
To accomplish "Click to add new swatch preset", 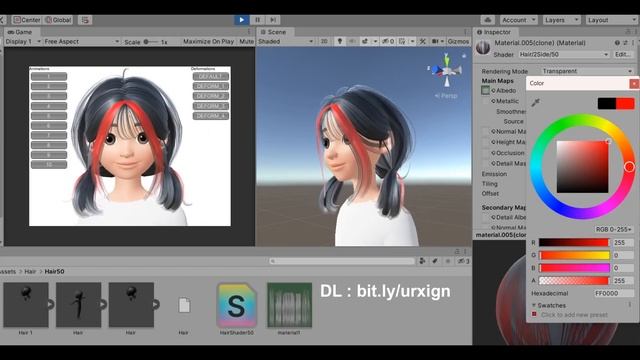I will (x=574, y=315).
